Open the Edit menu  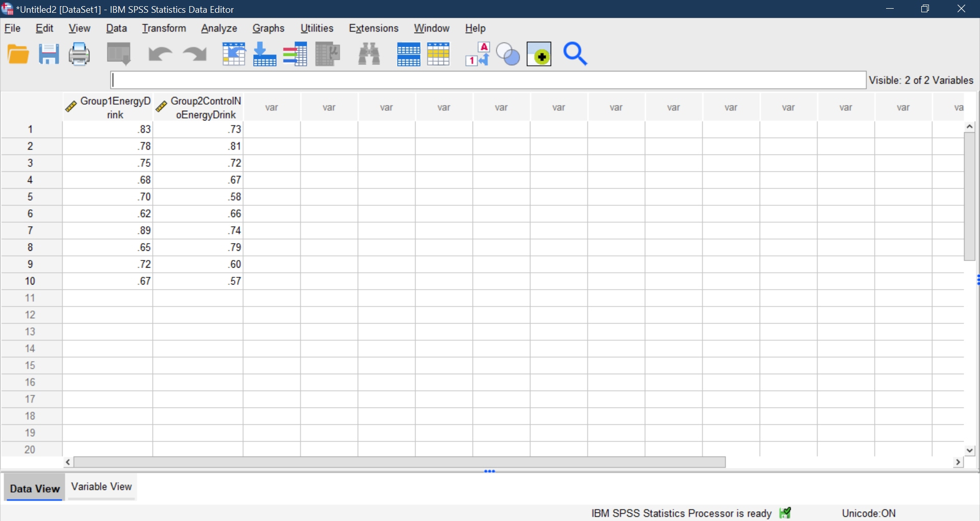(45, 29)
